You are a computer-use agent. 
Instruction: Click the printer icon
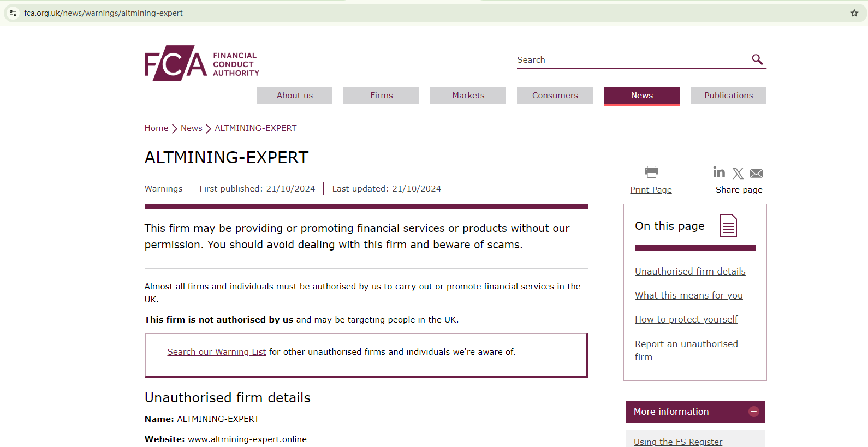coord(651,172)
